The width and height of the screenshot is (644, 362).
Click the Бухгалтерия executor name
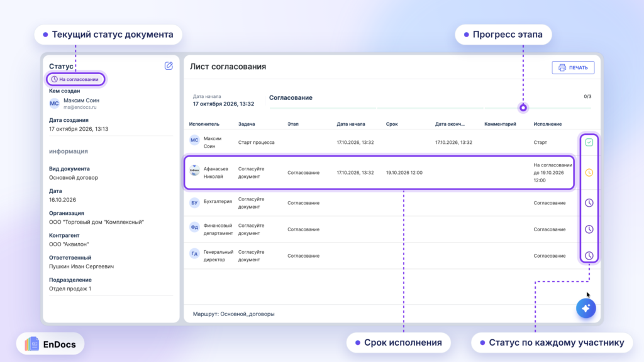(x=218, y=202)
